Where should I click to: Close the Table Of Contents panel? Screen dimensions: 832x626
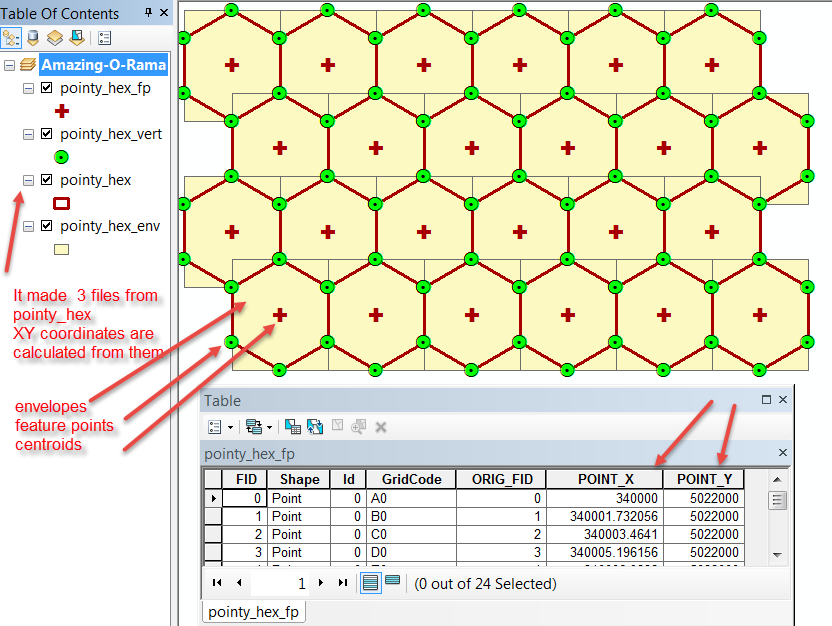[164, 12]
